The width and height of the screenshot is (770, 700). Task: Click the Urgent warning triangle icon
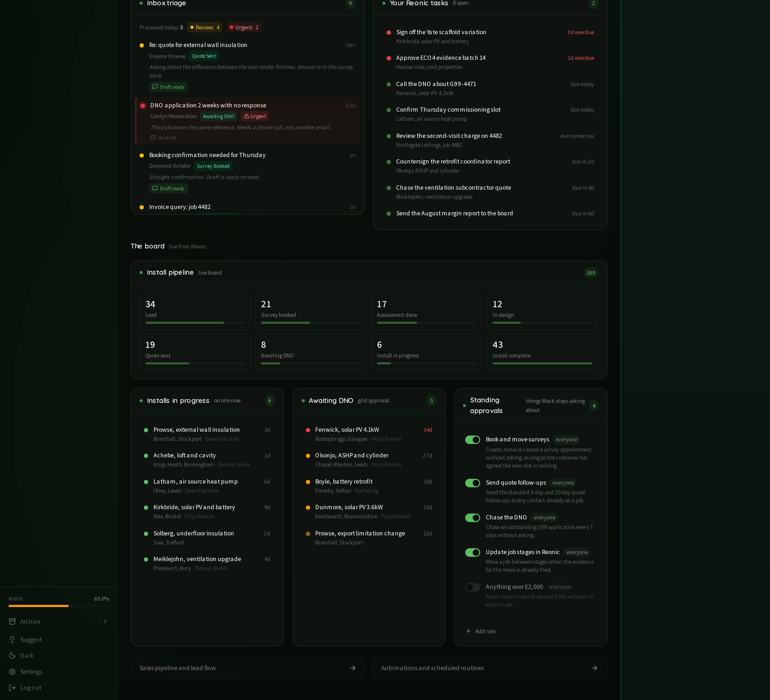(246, 116)
